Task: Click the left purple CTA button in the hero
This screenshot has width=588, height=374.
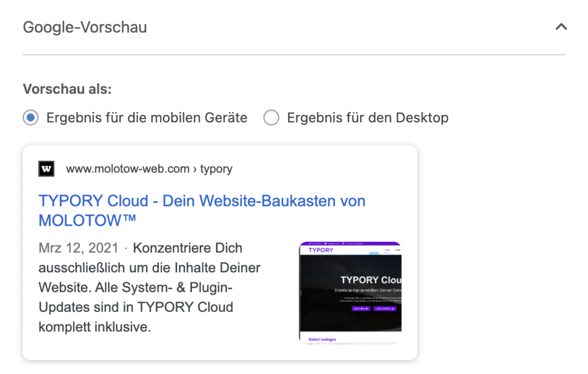Action: click(361, 309)
